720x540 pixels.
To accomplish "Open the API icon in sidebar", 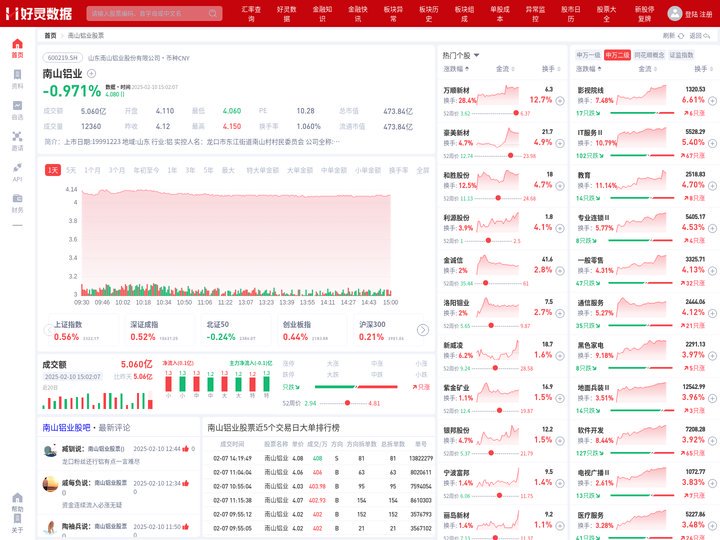I will (x=17, y=168).
